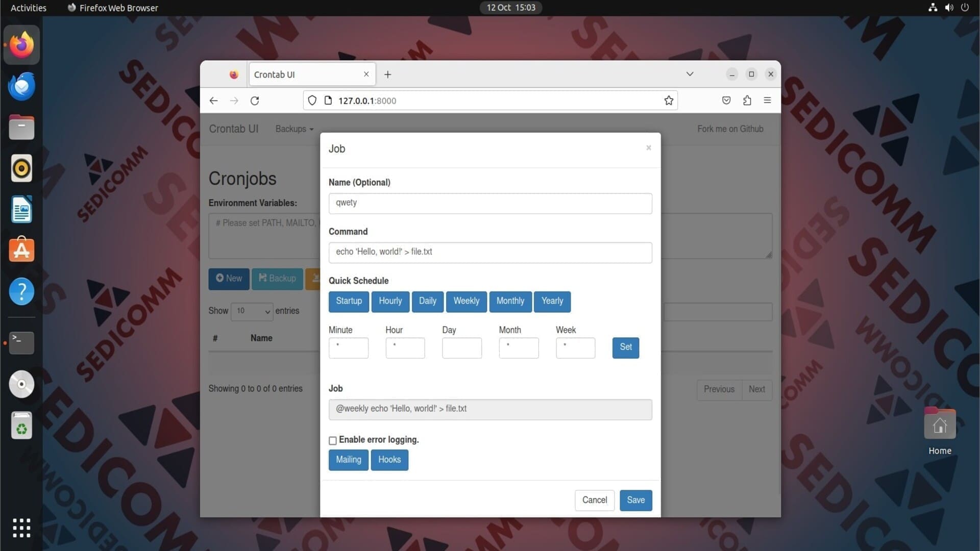Go back with the back arrow

click(x=213, y=101)
